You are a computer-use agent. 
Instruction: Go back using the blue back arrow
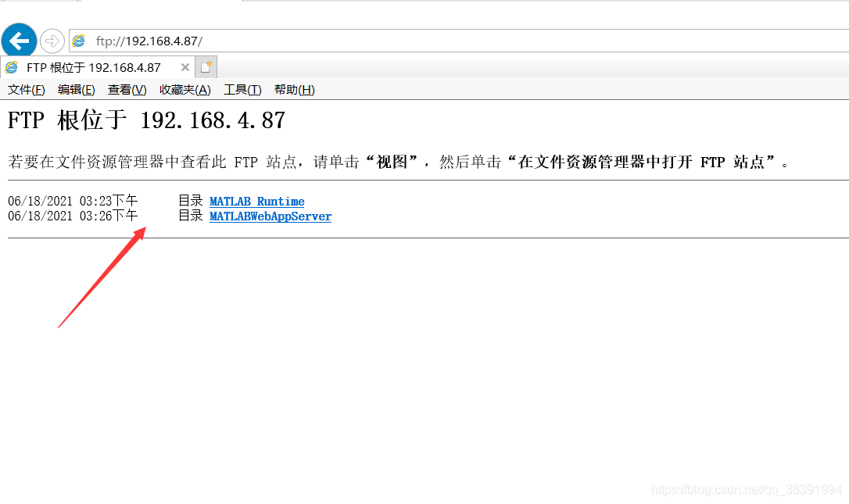pos(19,41)
